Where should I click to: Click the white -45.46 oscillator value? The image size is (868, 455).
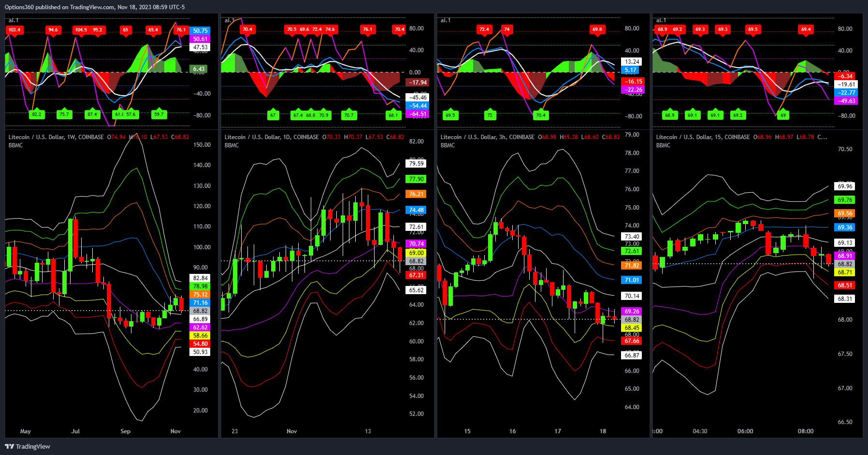[x=417, y=98]
